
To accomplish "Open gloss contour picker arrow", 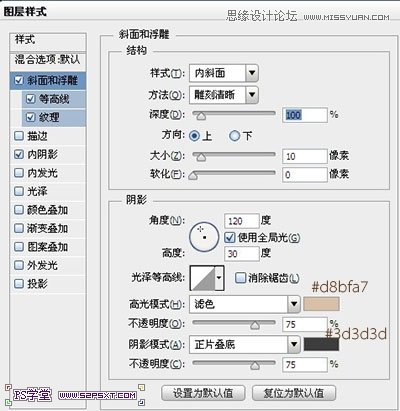I will pyautogui.click(x=219, y=278).
